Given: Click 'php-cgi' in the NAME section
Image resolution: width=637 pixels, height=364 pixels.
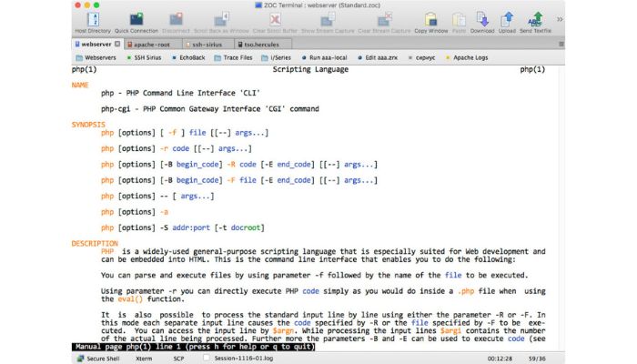Looking at the screenshot, I should 116,109.
